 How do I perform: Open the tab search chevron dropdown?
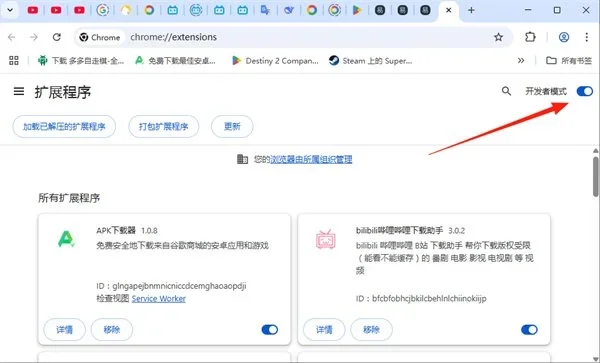point(10,10)
